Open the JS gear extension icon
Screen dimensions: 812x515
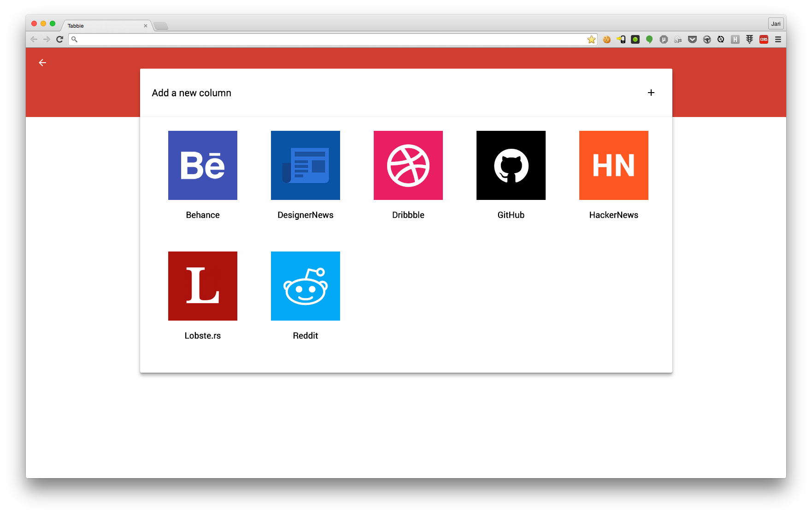(678, 40)
